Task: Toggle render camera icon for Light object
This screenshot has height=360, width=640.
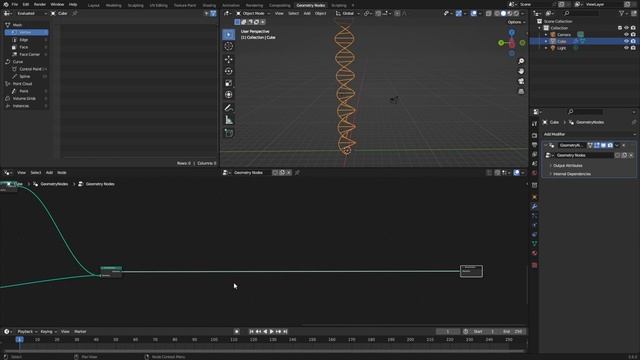Action: tap(633, 48)
